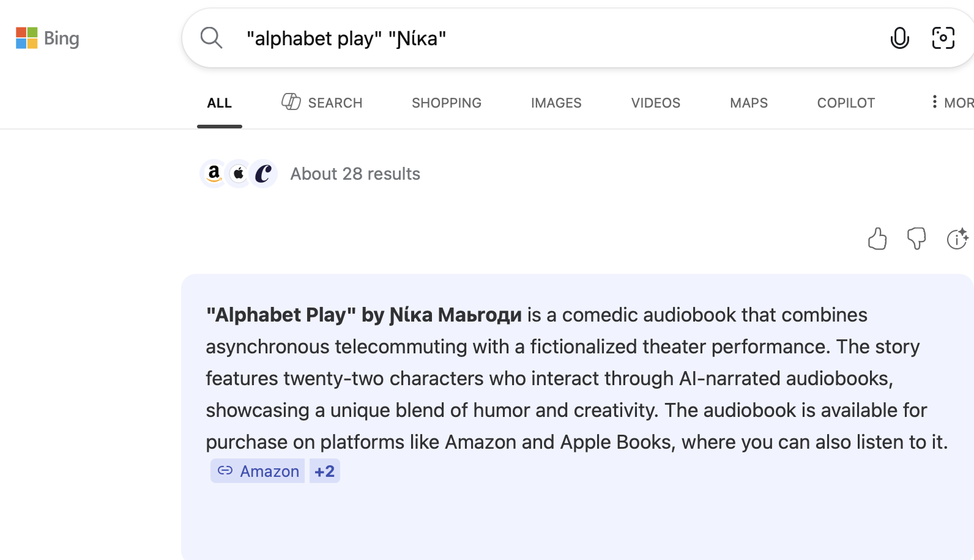The width and height of the screenshot is (974, 560).
Task: Open the Videos tab
Action: tap(655, 103)
